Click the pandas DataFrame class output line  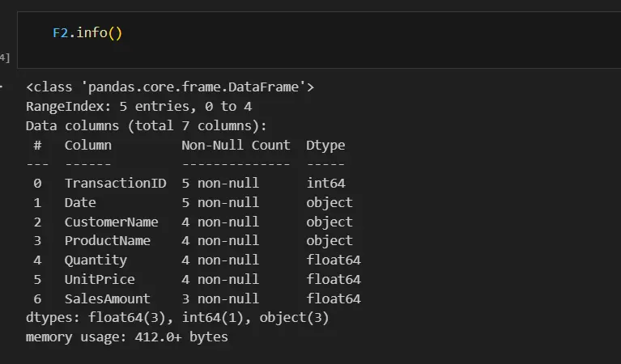pyautogui.click(x=170, y=87)
